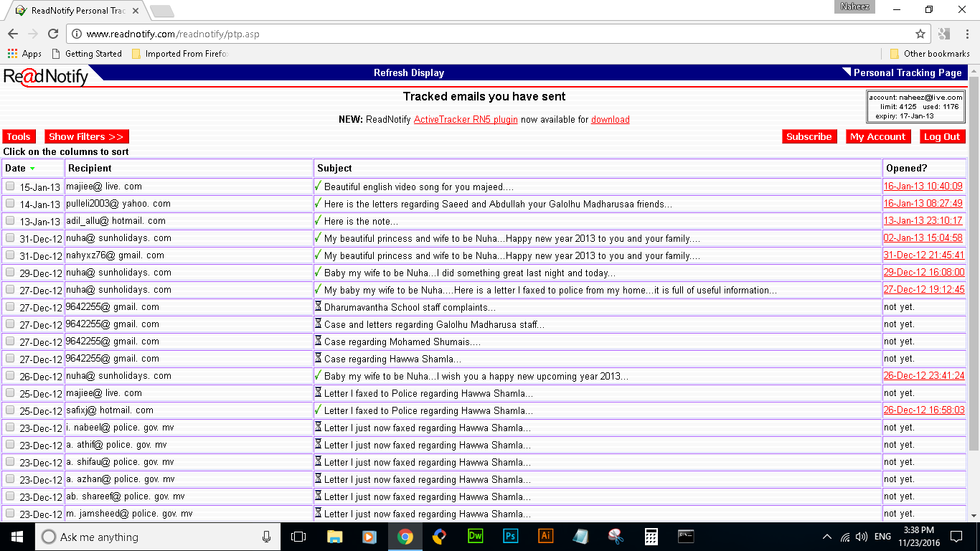The height and width of the screenshot is (551, 980).
Task: Check the checkbox on the 15-Jan-13 email row
Action: tap(10, 187)
